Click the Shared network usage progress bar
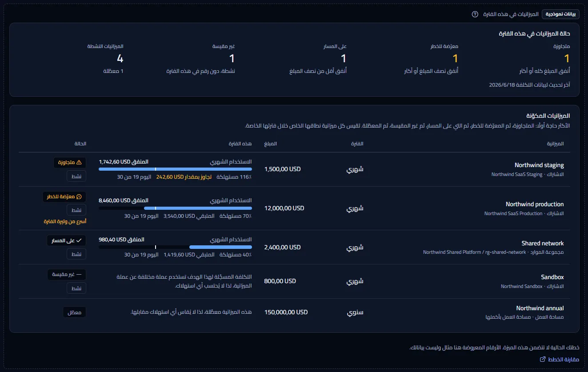 (x=175, y=247)
